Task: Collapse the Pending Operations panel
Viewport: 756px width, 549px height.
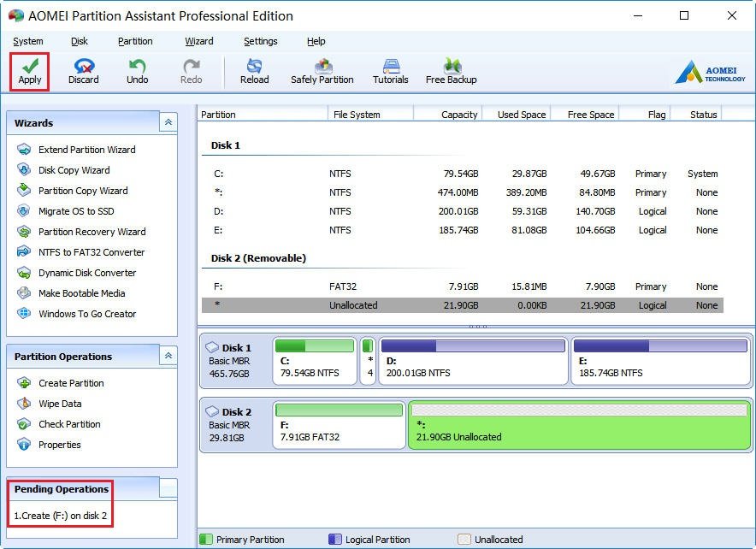Action: tap(168, 489)
